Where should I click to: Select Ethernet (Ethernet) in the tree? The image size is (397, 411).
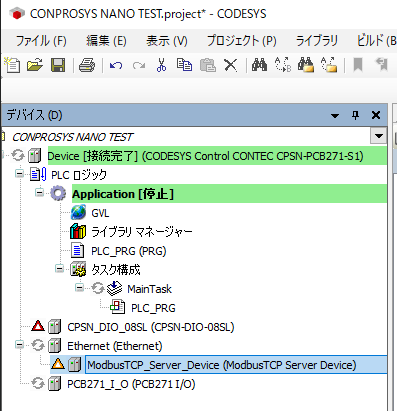click(x=115, y=346)
